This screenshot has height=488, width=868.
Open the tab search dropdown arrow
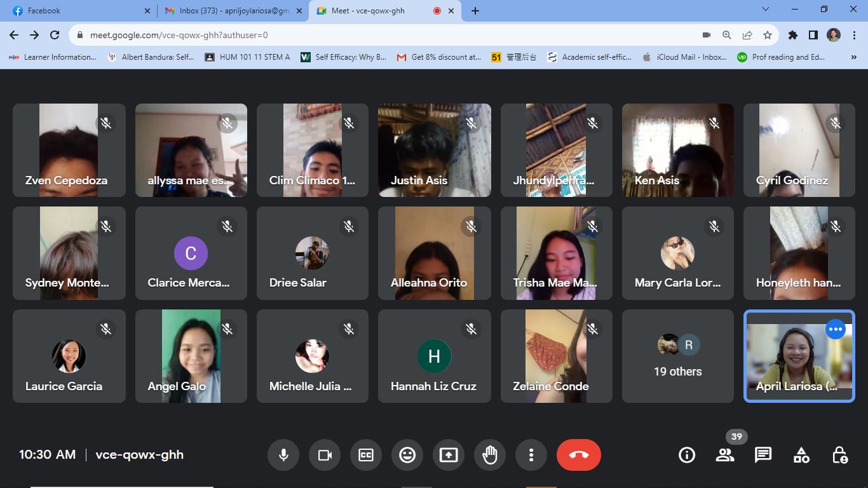(765, 10)
